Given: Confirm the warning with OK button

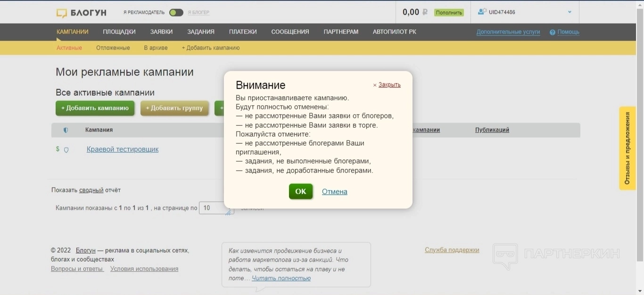Looking at the screenshot, I should [301, 191].
